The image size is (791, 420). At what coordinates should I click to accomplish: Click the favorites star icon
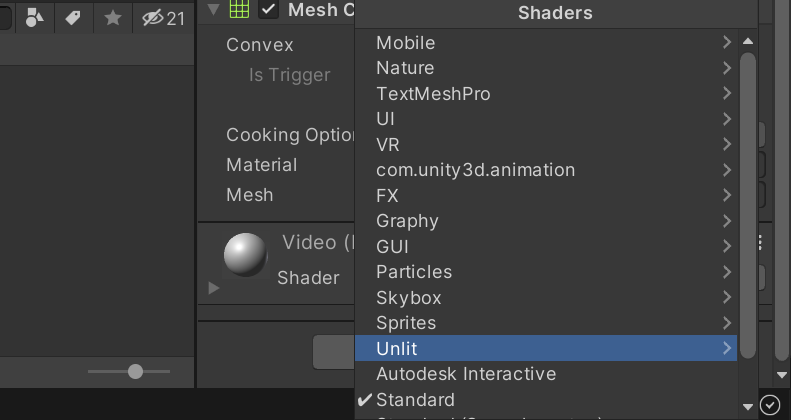tap(113, 17)
